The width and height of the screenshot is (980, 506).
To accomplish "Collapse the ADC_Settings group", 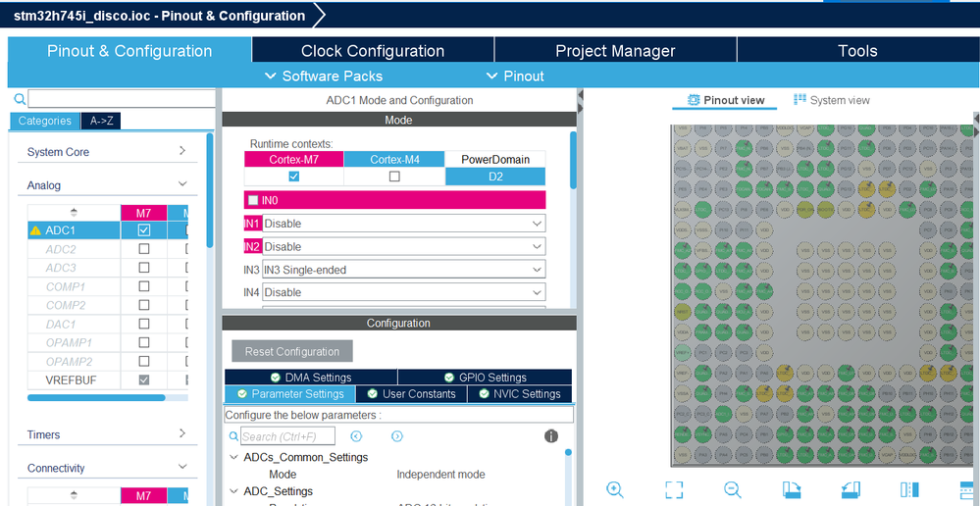I will [x=233, y=491].
